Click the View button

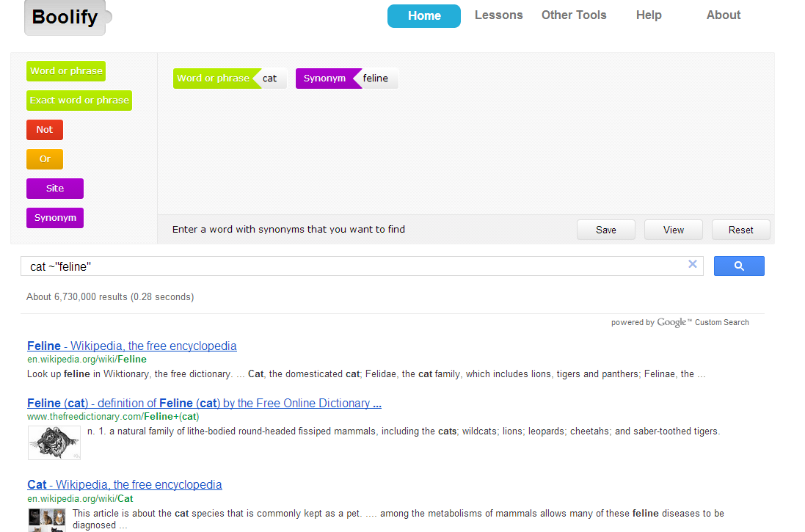(x=673, y=230)
